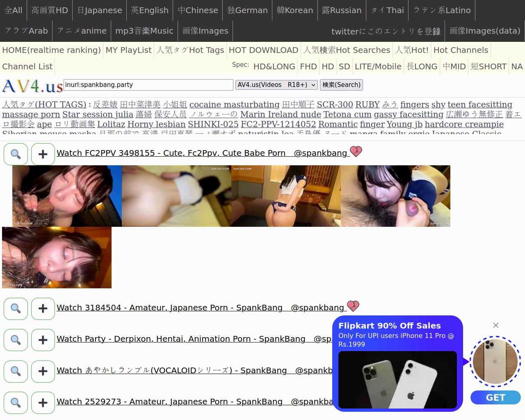Open the 人気タグHot Tags menu item

pos(190,50)
